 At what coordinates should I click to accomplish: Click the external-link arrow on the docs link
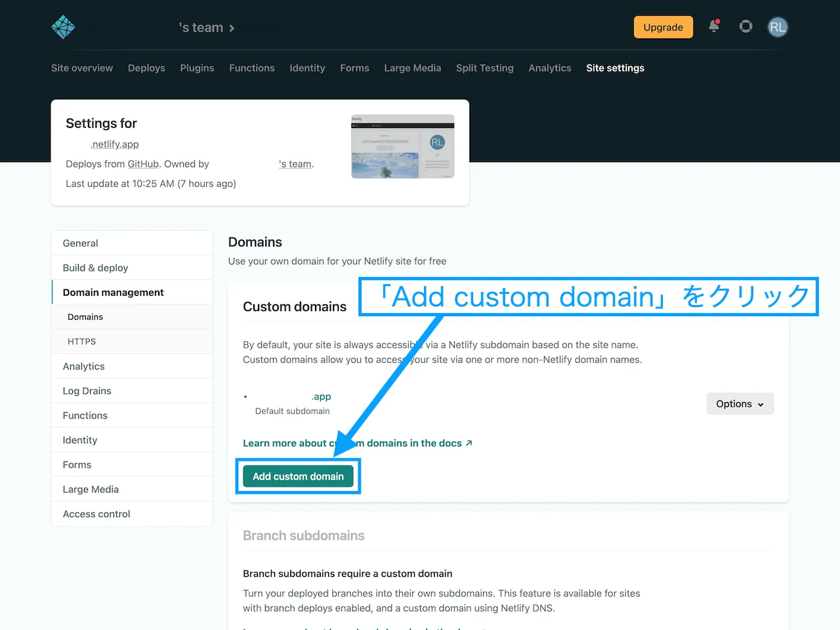[469, 442]
